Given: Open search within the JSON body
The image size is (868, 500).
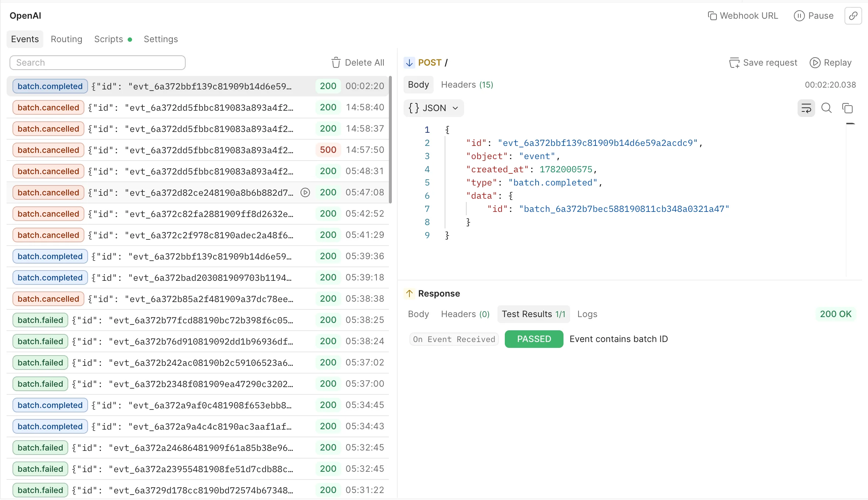Looking at the screenshot, I should point(826,108).
